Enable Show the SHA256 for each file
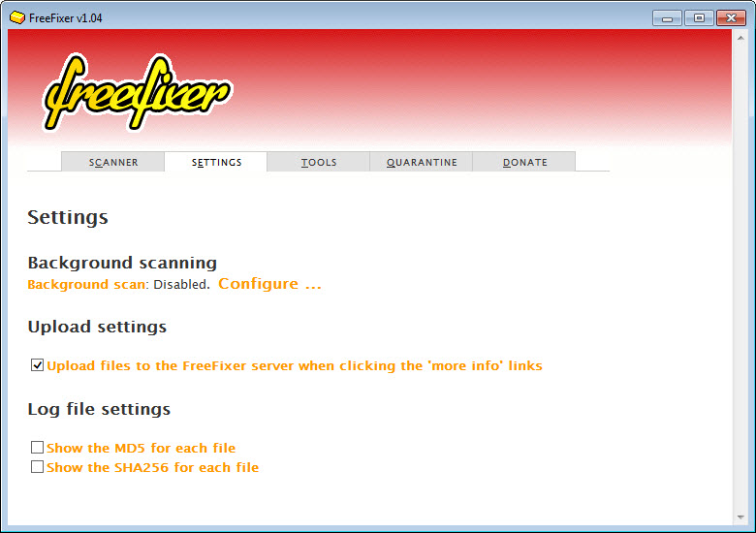 coord(37,466)
